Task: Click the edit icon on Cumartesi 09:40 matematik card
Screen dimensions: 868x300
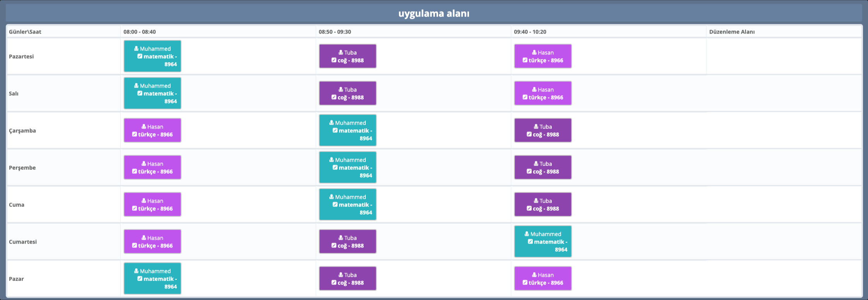Action: (x=530, y=242)
